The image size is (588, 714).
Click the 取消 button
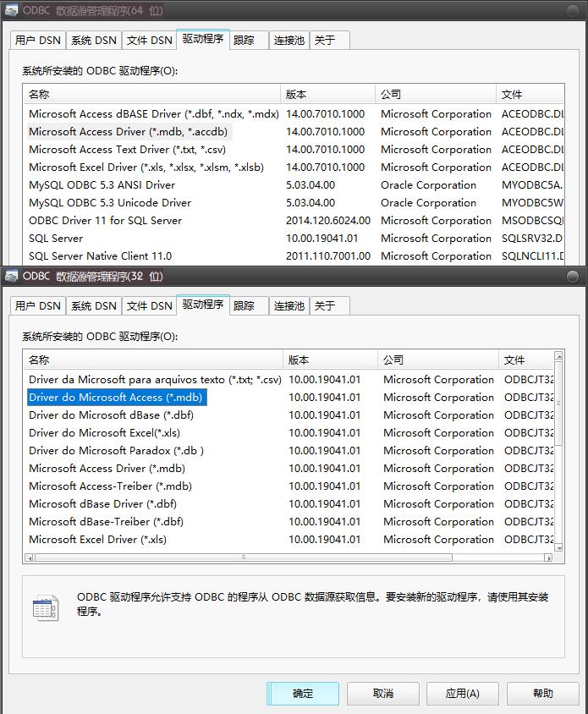383,694
